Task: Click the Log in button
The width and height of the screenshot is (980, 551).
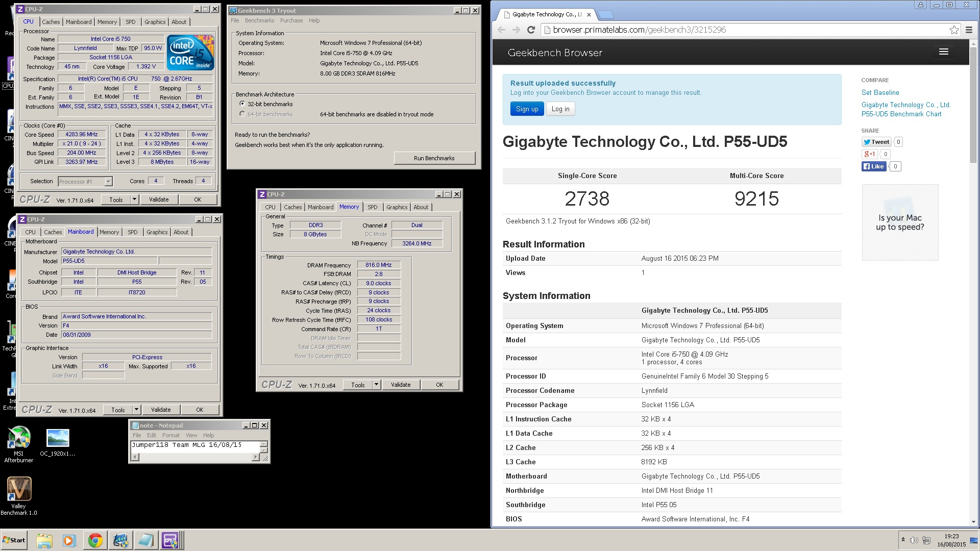Action: tap(560, 109)
